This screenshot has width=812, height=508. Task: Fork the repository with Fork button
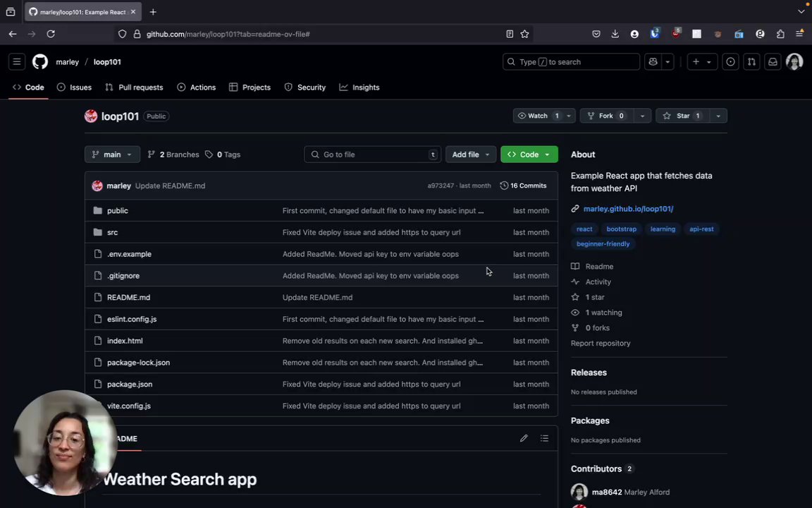pos(607,116)
